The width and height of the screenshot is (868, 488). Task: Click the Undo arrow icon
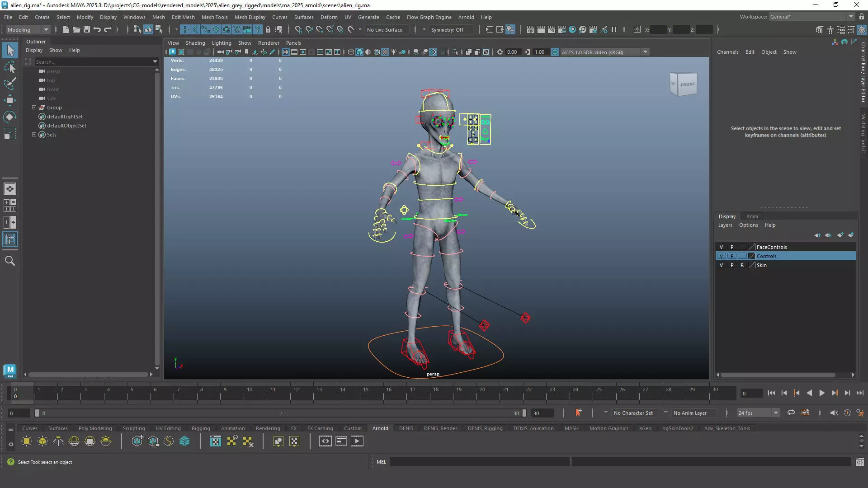tap(97, 30)
